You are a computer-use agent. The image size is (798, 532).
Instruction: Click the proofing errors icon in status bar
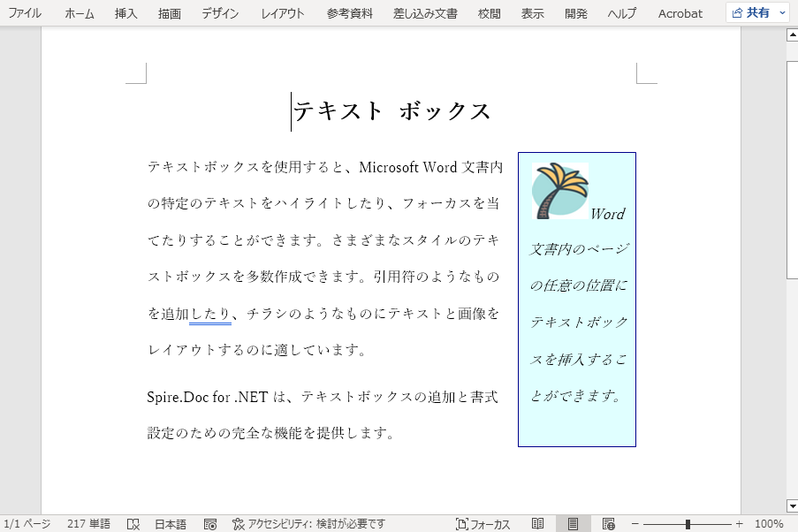(134, 523)
